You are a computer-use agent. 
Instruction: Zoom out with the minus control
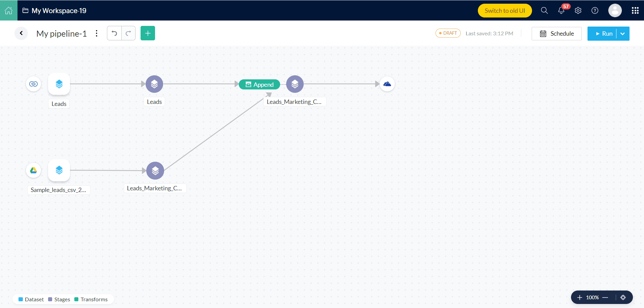coord(605,298)
